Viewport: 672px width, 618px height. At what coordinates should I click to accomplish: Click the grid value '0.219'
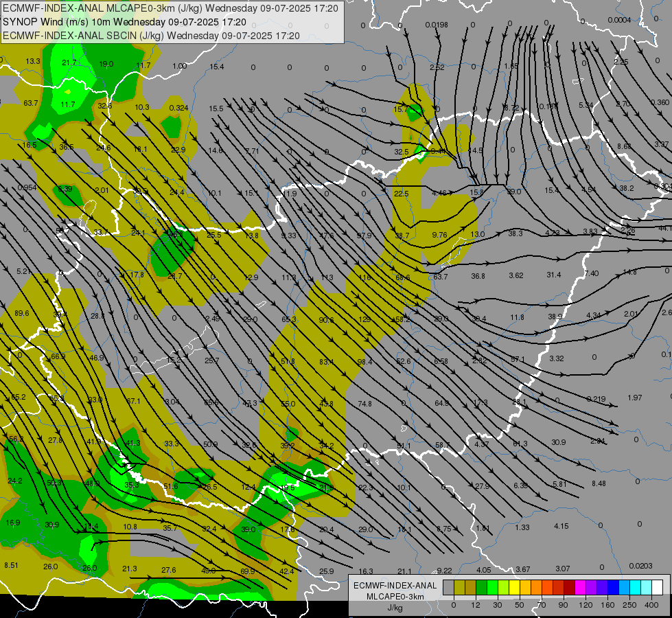tap(596, 399)
